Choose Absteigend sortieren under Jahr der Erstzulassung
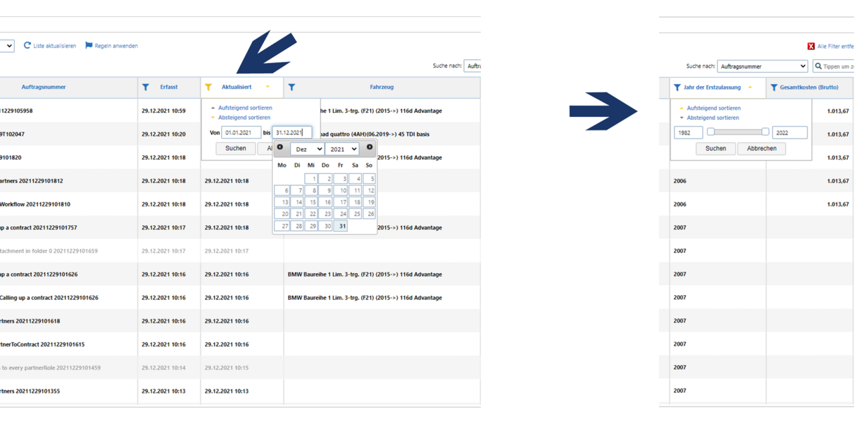Image resolution: width=868 pixels, height=425 pixels. click(x=713, y=118)
